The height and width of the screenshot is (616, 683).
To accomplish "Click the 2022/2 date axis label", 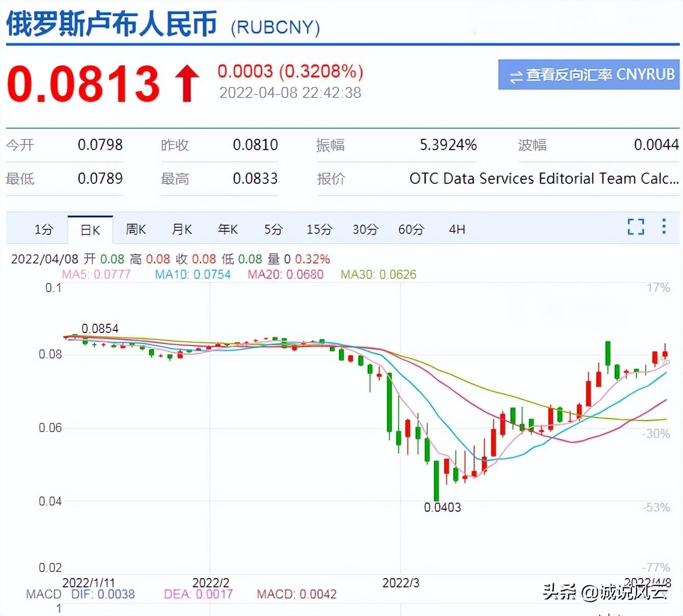I will [211, 583].
